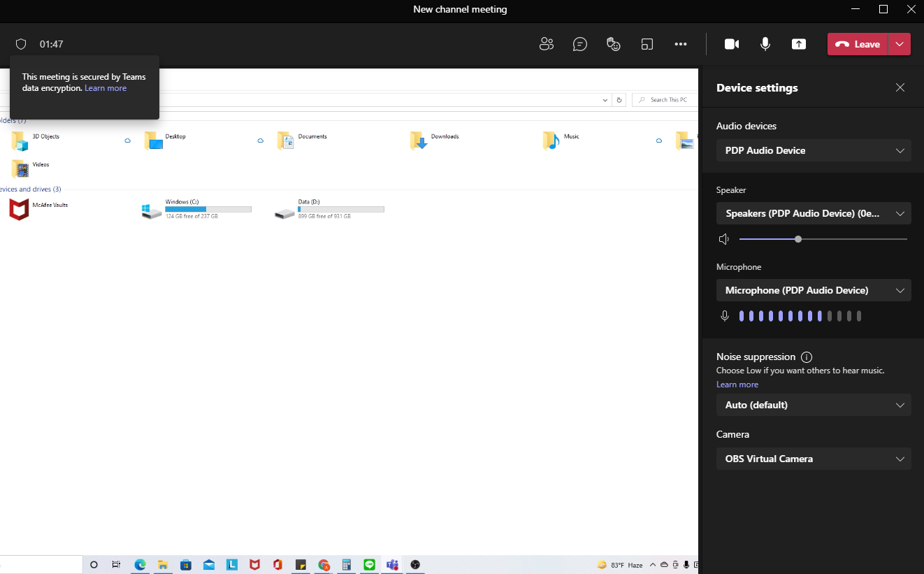Adjust the speaker volume slider
Image resolution: width=924 pixels, height=574 pixels.
(x=823, y=239)
